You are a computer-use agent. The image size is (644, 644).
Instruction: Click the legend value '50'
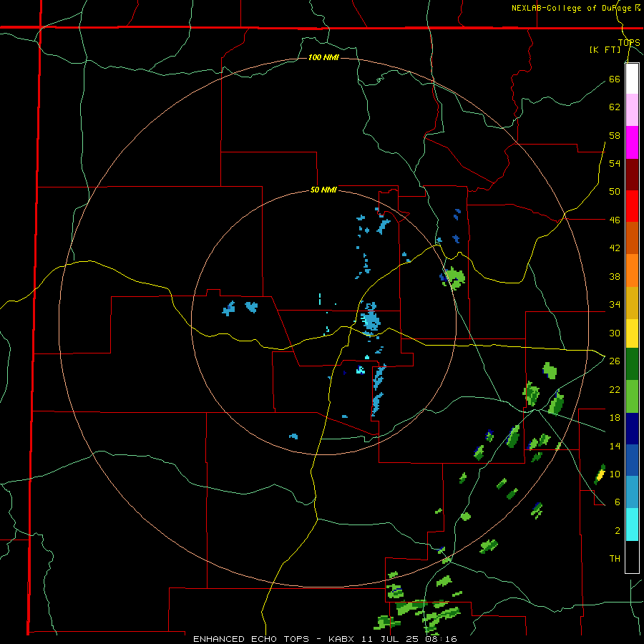615,192
